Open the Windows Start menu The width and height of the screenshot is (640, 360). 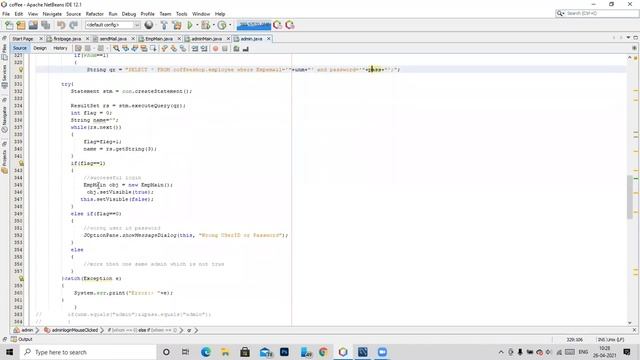tap(9, 352)
